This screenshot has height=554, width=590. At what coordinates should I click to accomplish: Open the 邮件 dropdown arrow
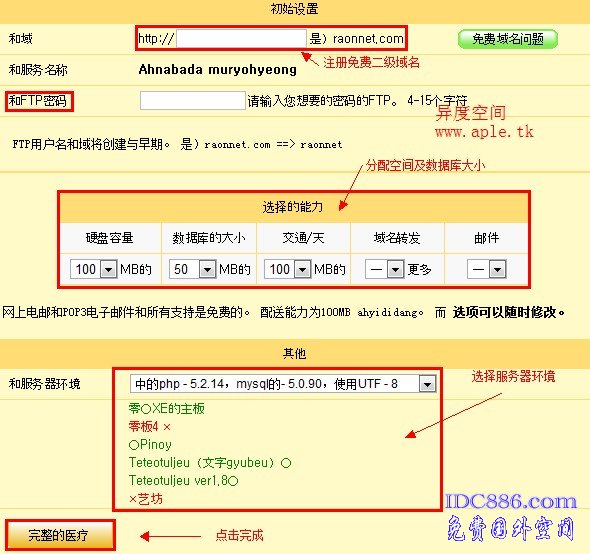497,269
